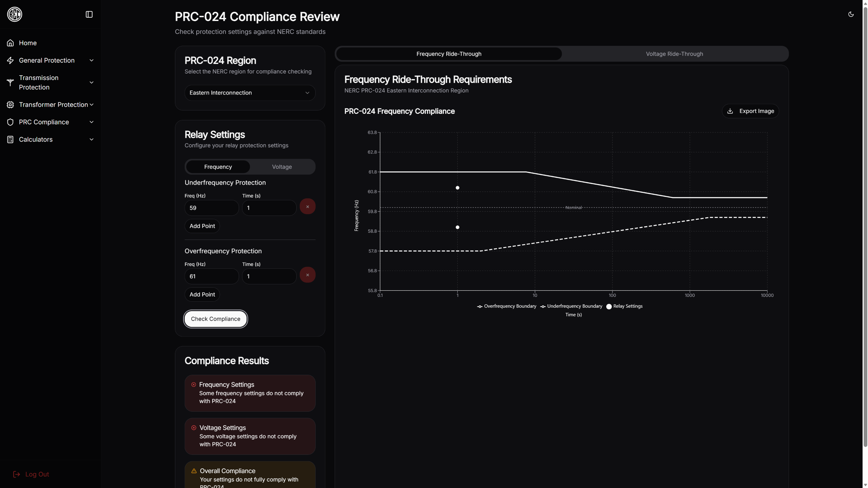The image size is (868, 488).
Task: Click the company logo icon
Action: (x=15, y=14)
